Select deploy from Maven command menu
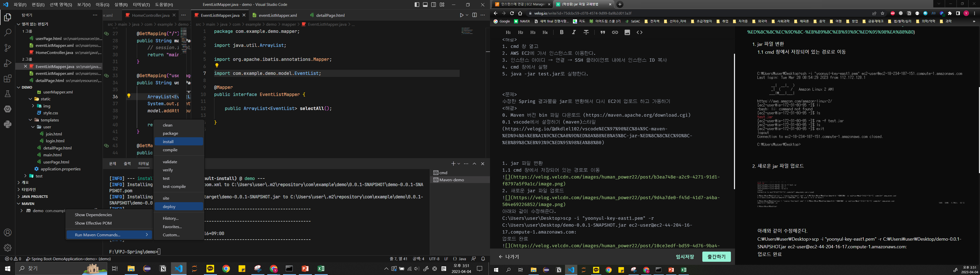980x275 pixels. pos(169,207)
